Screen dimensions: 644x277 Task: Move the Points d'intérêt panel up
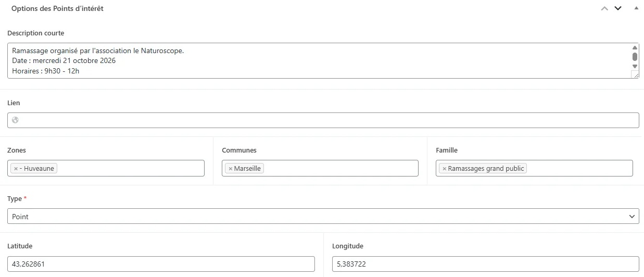coord(604,8)
